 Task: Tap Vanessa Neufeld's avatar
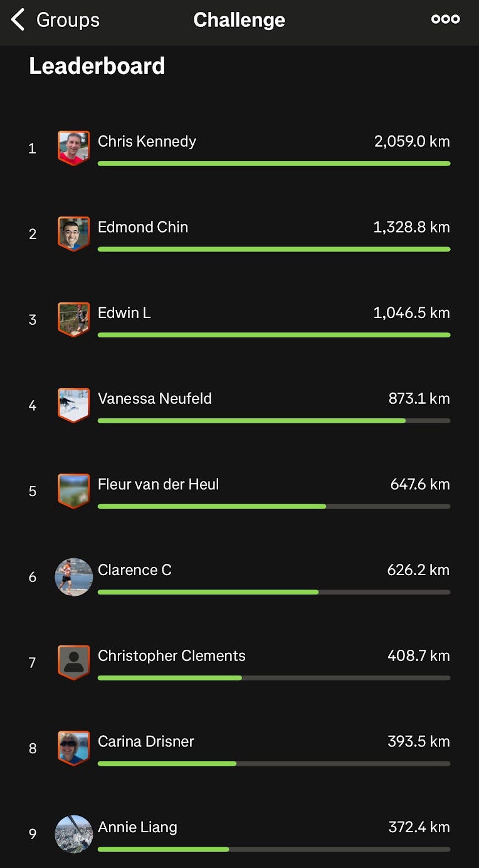click(73, 405)
